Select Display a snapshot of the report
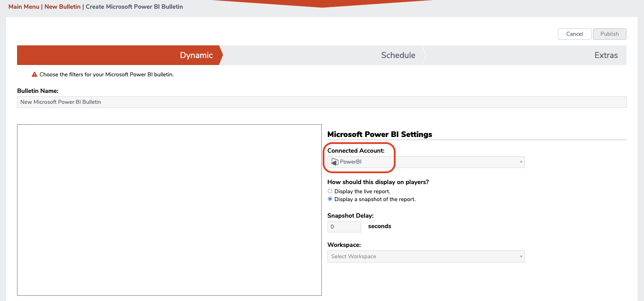This screenshot has width=644, height=301. point(330,199)
